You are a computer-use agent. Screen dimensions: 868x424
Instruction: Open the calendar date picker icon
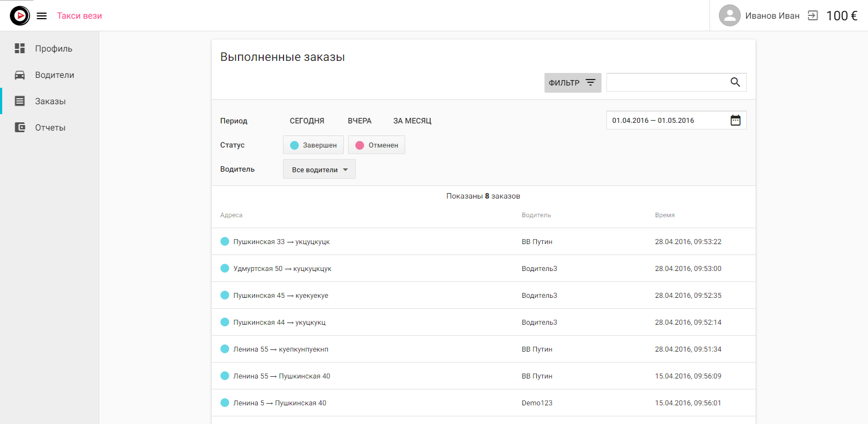coord(735,120)
